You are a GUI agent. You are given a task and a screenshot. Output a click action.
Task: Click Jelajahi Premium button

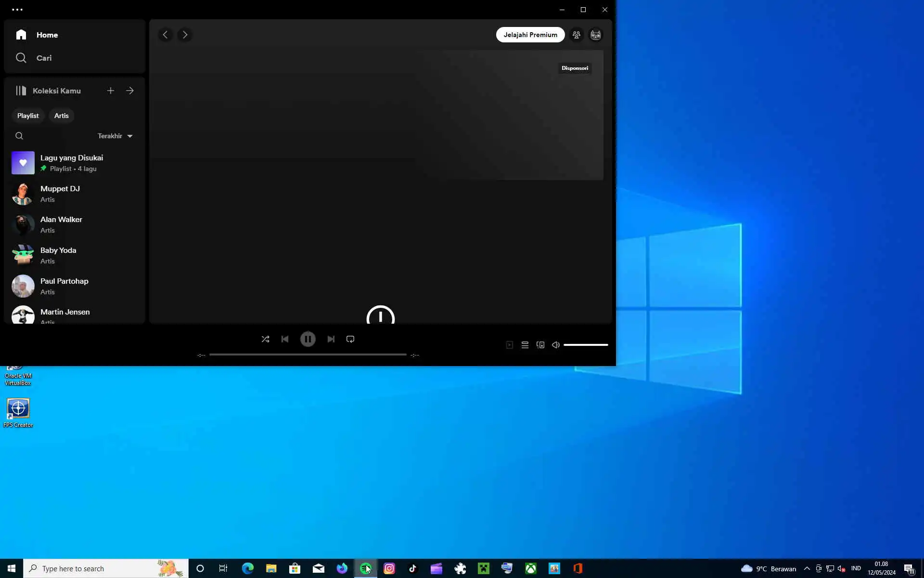click(530, 35)
